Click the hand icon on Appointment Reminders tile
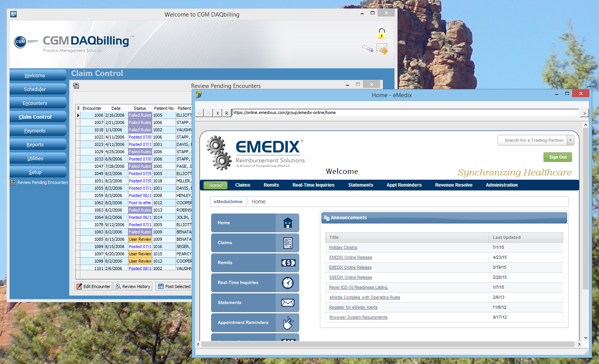 [x=288, y=323]
